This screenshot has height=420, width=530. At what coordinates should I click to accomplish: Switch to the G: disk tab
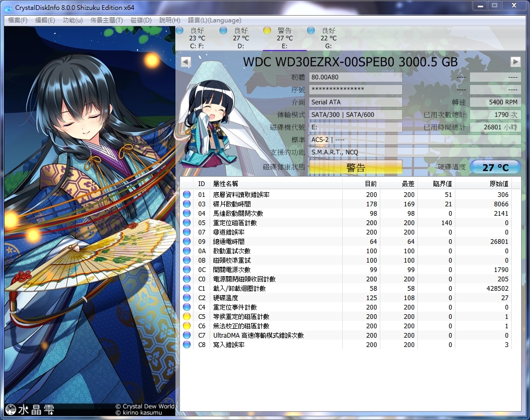[x=329, y=38]
